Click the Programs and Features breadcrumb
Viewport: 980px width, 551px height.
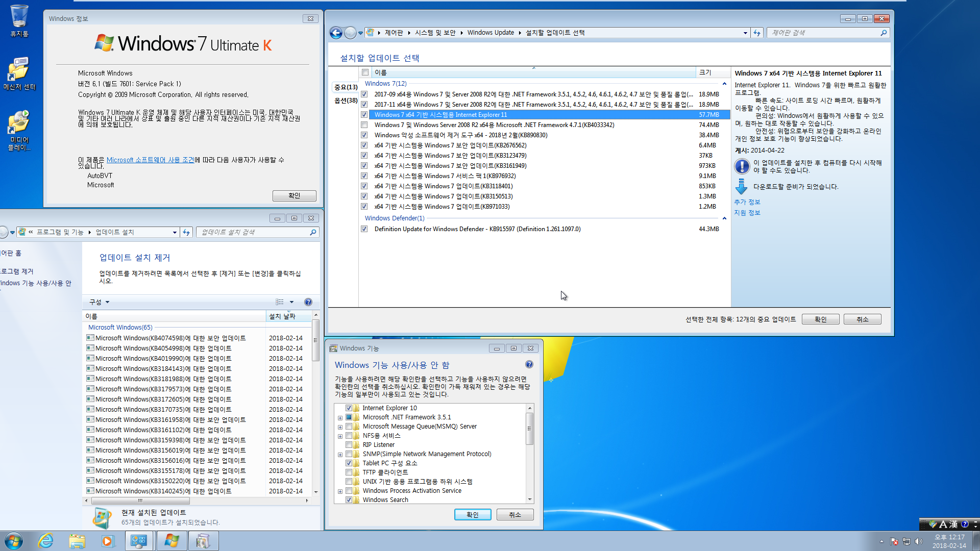(x=60, y=232)
